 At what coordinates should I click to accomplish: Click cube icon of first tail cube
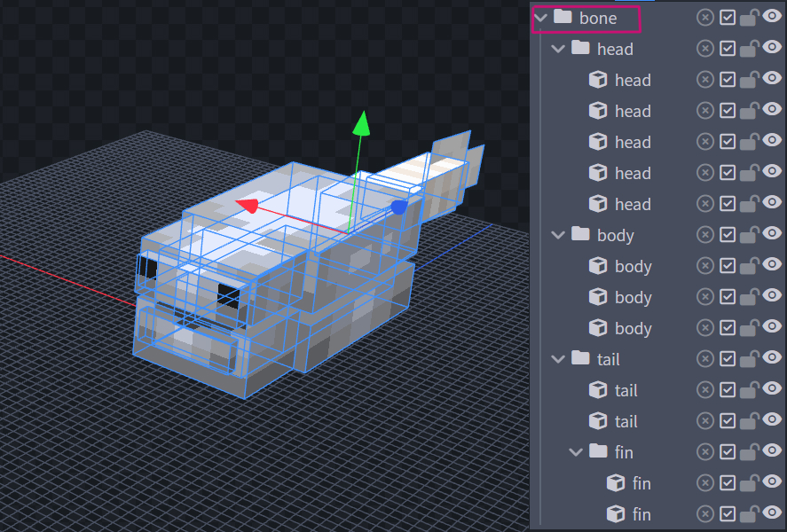[x=598, y=390]
